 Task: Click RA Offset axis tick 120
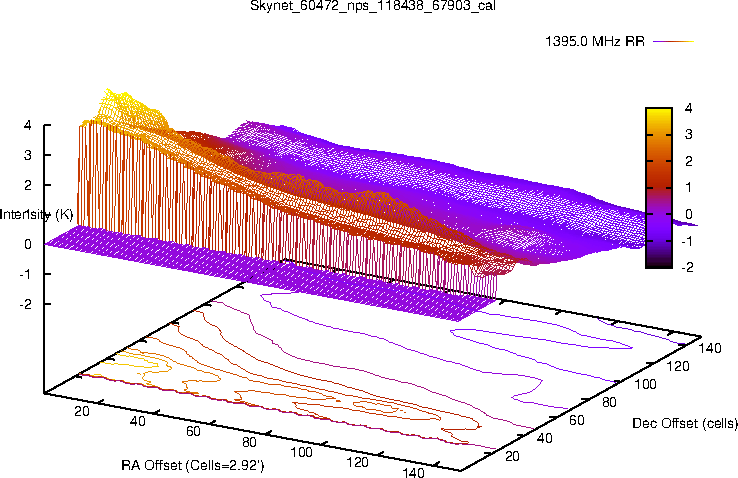[x=358, y=462]
